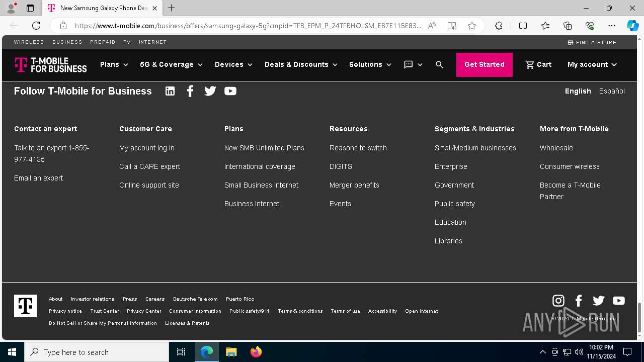644x362 pixels.
Task: Click FIND A STORE link
Action: (x=592, y=42)
